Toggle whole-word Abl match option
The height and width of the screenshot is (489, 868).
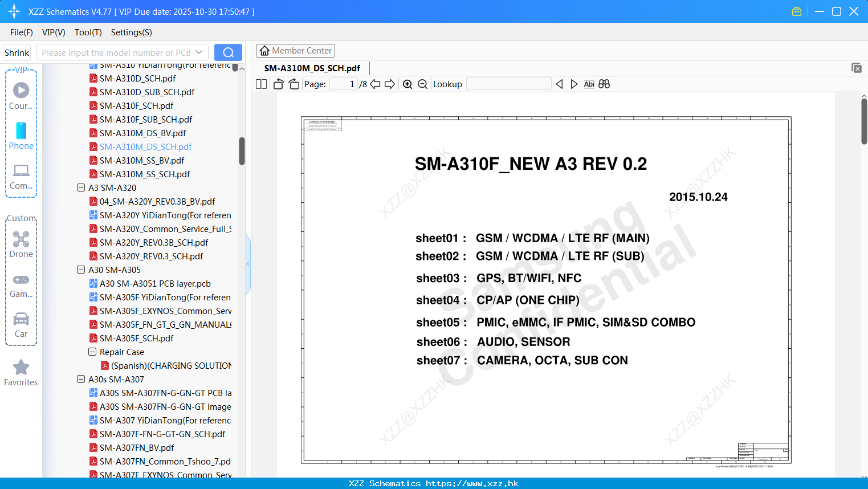click(x=589, y=84)
